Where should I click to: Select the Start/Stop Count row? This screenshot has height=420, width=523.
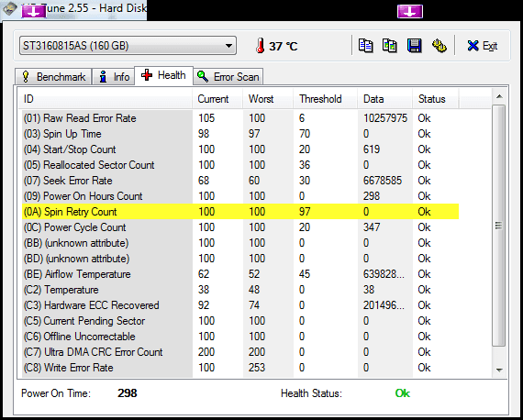240,149
